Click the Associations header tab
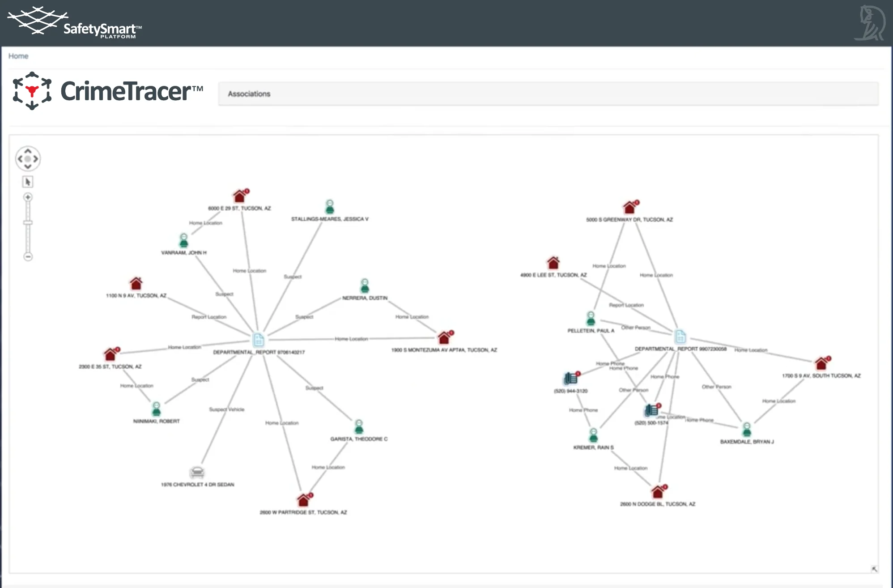Screen dimensions: 893x588 (249, 94)
